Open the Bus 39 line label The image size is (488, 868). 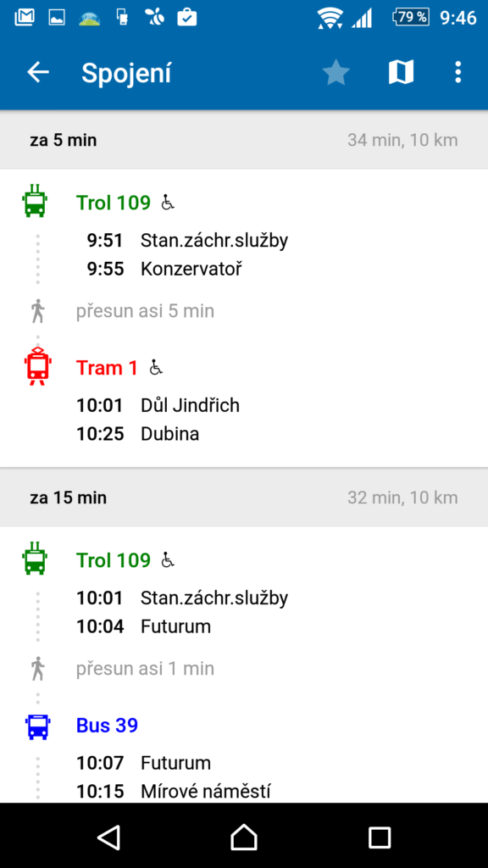click(x=107, y=726)
